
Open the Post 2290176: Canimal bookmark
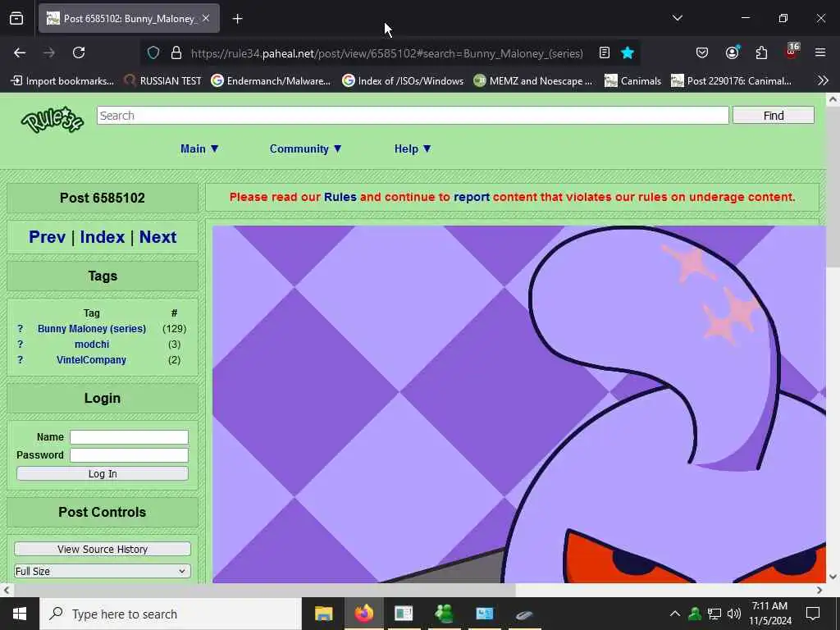pyautogui.click(x=731, y=81)
